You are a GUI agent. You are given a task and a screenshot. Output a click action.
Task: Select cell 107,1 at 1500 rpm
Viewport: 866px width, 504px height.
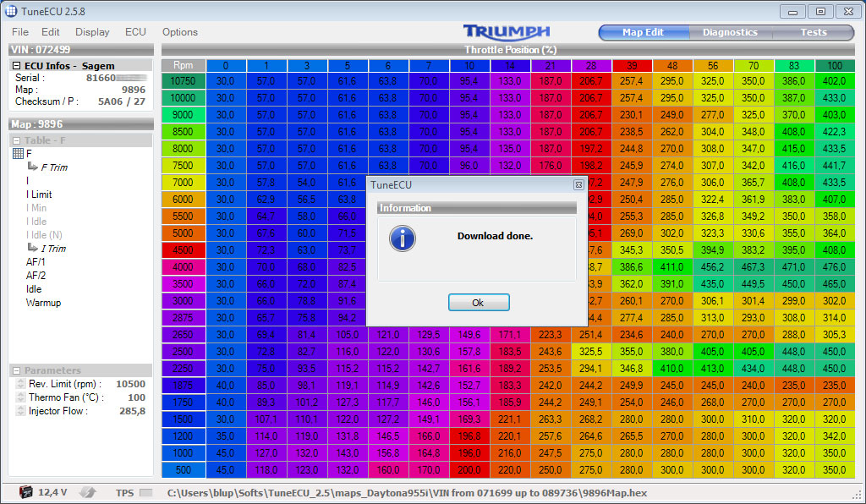(266, 419)
